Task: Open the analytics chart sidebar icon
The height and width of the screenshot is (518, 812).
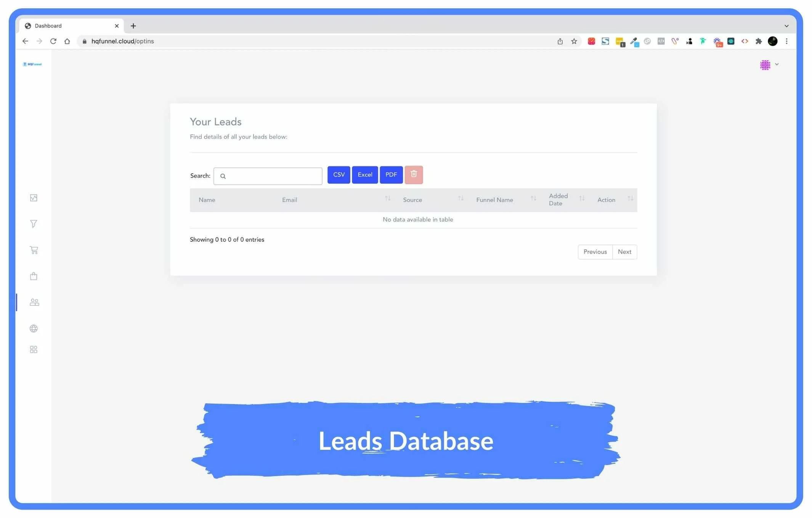Action: tap(34, 198)
